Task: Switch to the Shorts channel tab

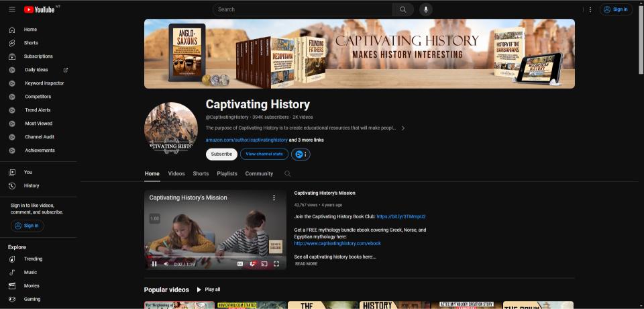Action: (201, 173)
